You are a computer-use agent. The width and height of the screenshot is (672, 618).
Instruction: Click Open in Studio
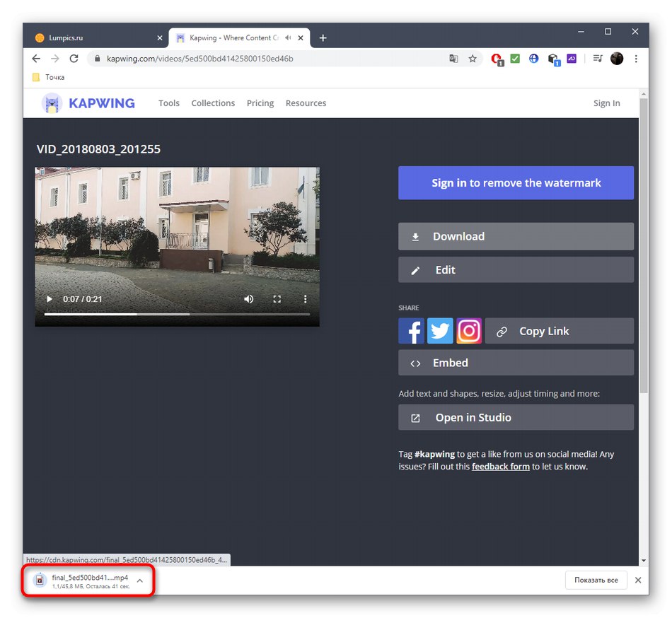coord(516,418)
